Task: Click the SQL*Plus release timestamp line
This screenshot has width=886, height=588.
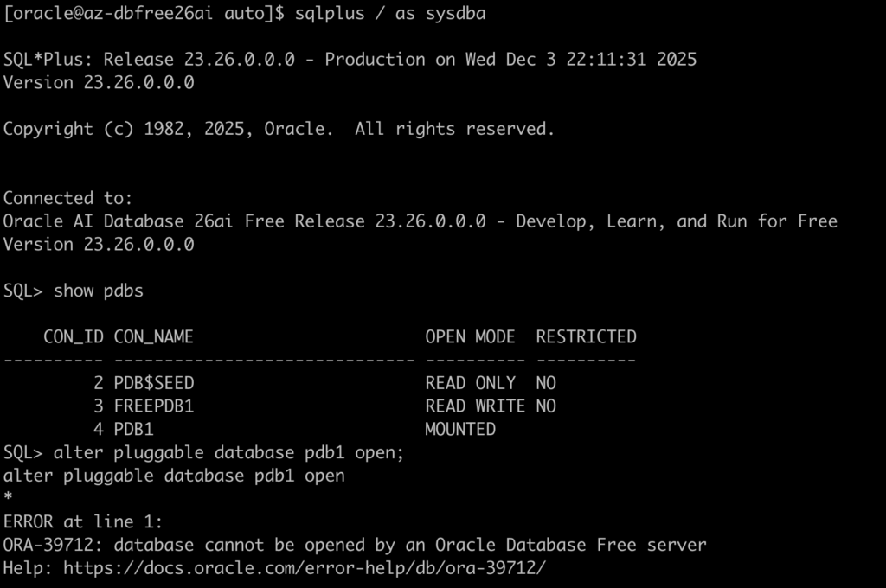Action: [x=350, y=60]
